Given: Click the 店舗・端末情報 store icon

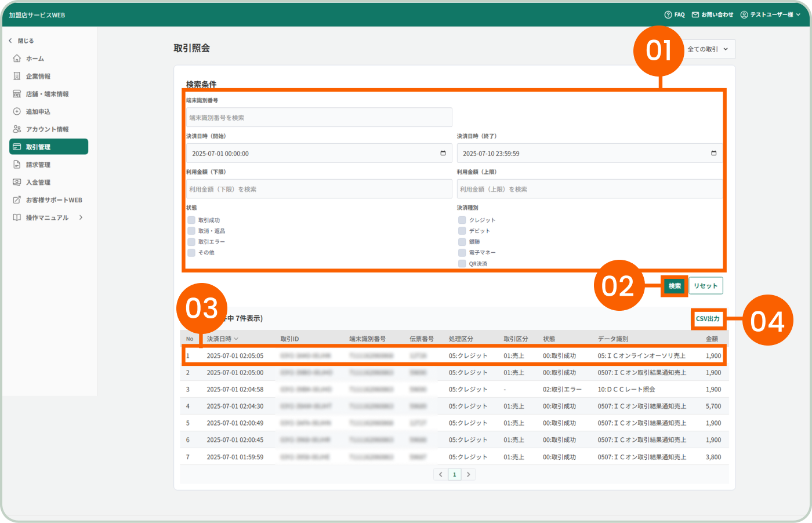Looking at the screenshot, I should (17, 94).
